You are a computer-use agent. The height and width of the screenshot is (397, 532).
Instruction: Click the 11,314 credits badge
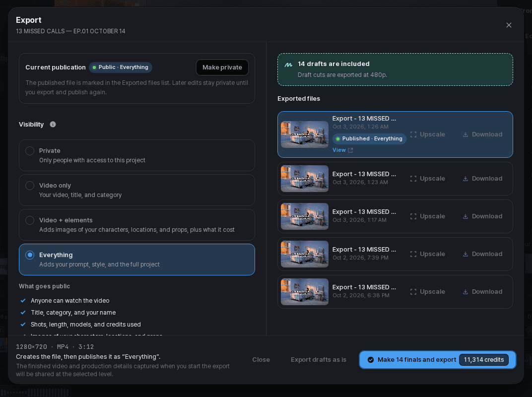coord(483,360)
